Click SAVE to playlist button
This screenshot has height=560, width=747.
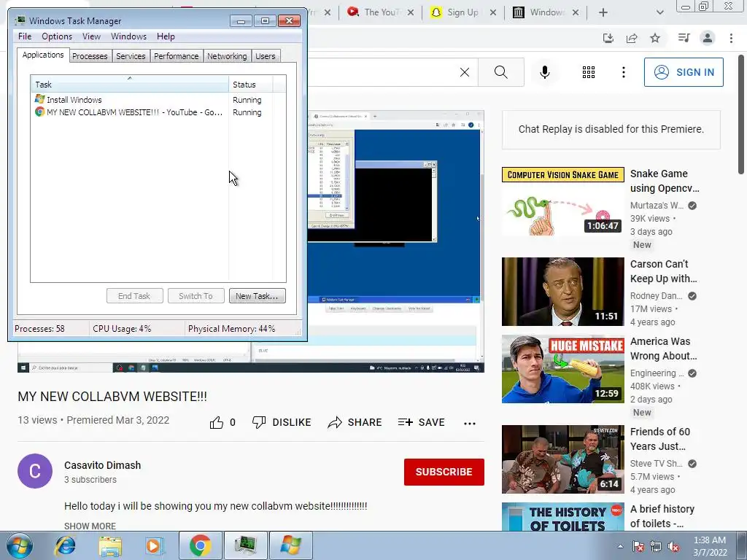(421, 422)
